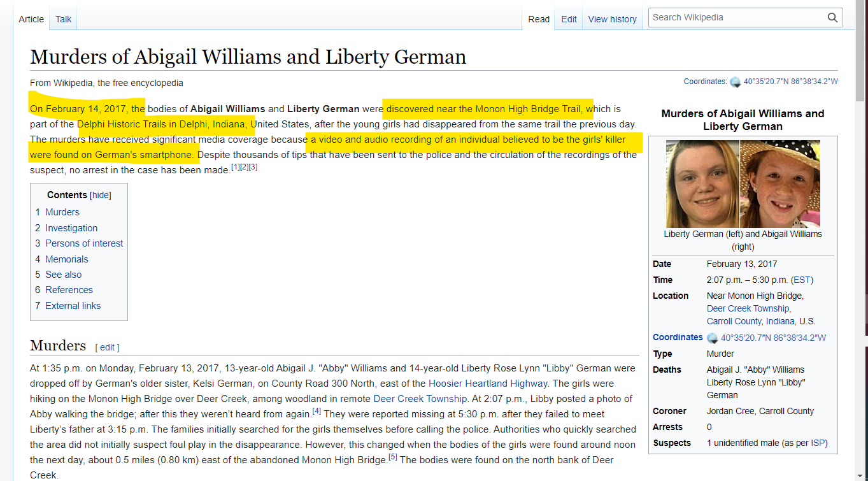Image resolution: width=868 pixels, height=481 pixels.
Task: Click the EST link in Time row
Action: (802, 280)
